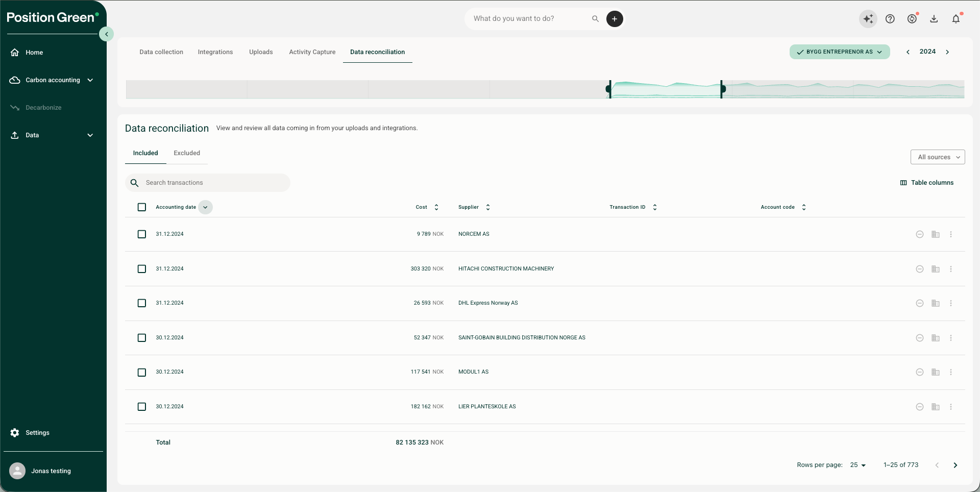Go to the next results page
The height and width of the screenshot is (492, 980).
click(955, 465)
